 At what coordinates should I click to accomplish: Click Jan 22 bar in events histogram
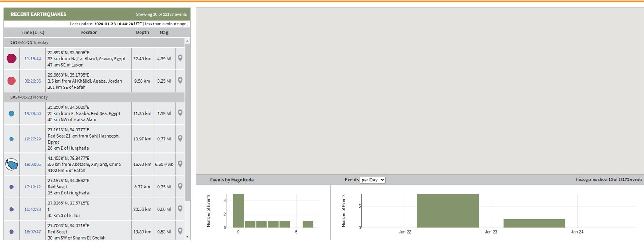pyautogui.click(x=448, y=211)
